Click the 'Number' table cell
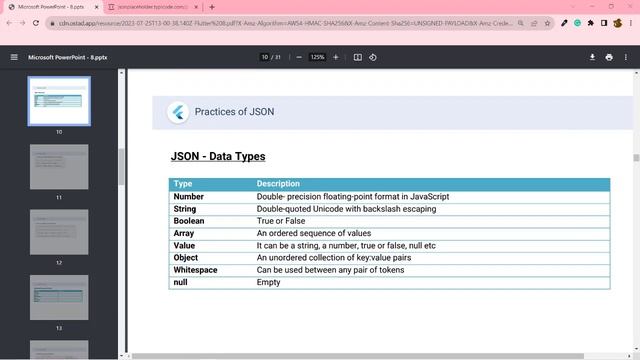This screenshot has height=360, width=640. coord(189,197)
